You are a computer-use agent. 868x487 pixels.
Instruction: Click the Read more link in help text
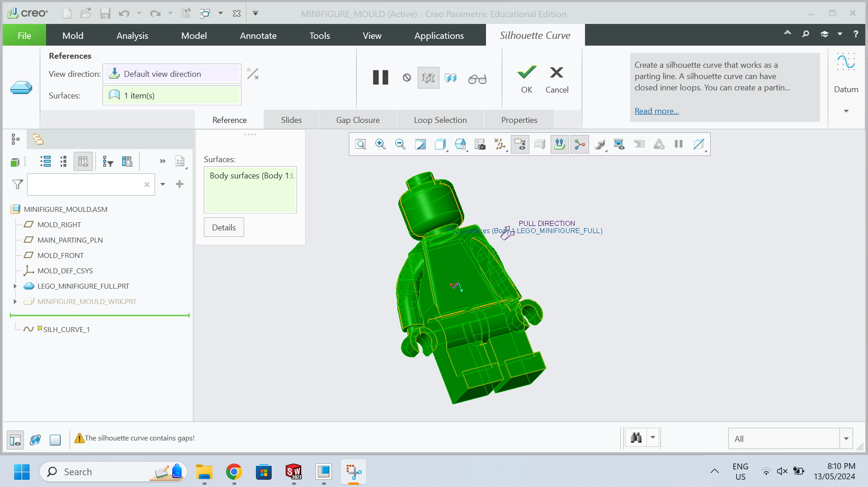pos(656,111)
